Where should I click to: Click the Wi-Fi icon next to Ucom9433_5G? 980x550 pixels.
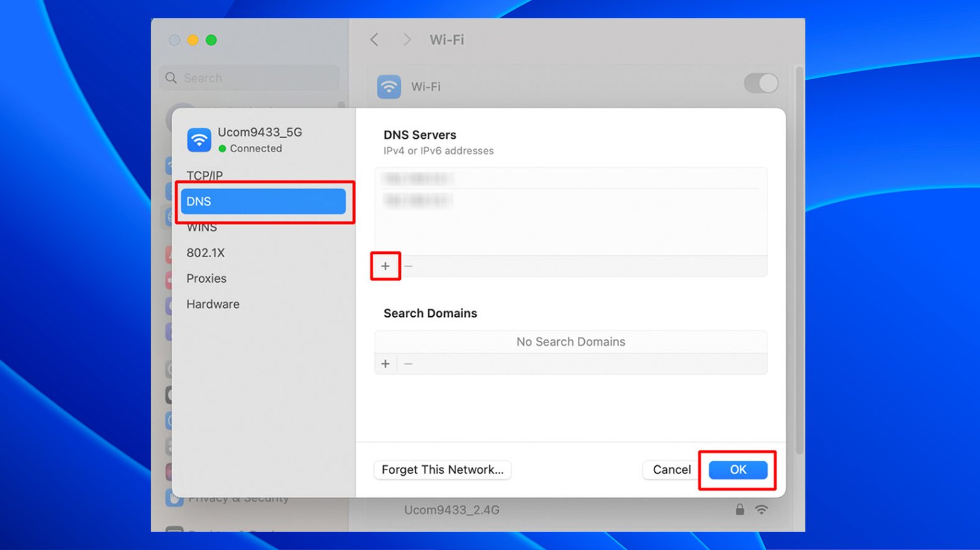tap(199, 140)
